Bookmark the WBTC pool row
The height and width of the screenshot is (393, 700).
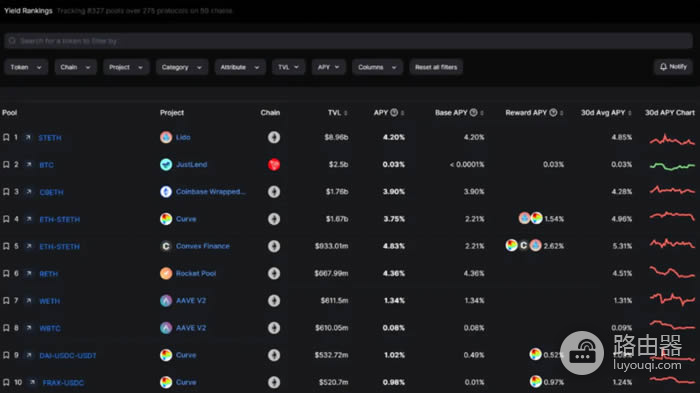click(x=6, y=328)
